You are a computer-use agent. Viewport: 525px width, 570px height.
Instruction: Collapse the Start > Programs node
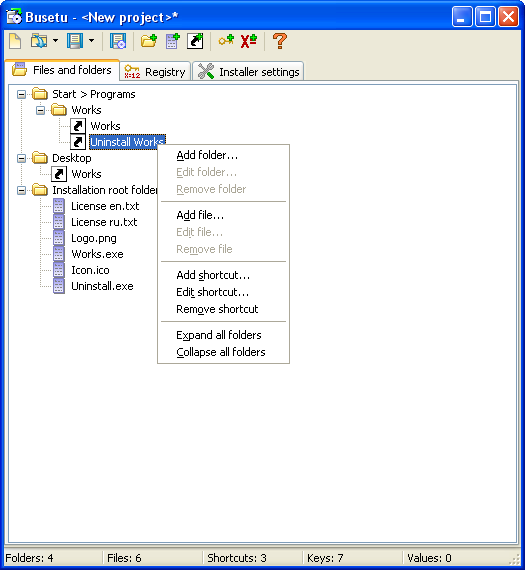point(21,95)
